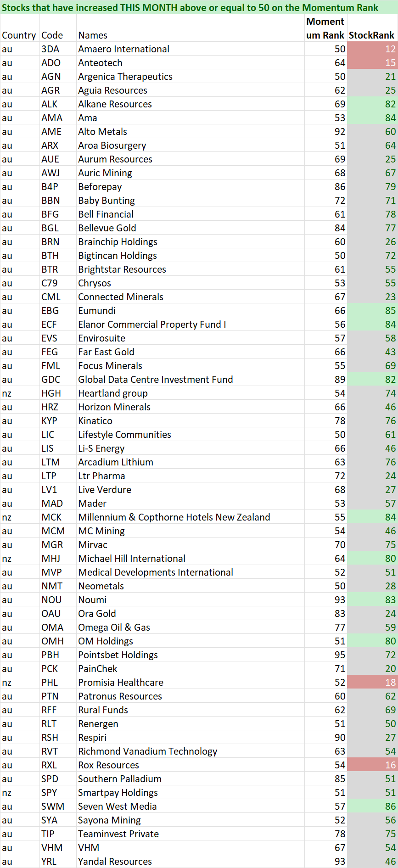Select the 'Lifestyle Communities' name cell
The width and height of the screenshot is (398, 868).
coord(190,434)
